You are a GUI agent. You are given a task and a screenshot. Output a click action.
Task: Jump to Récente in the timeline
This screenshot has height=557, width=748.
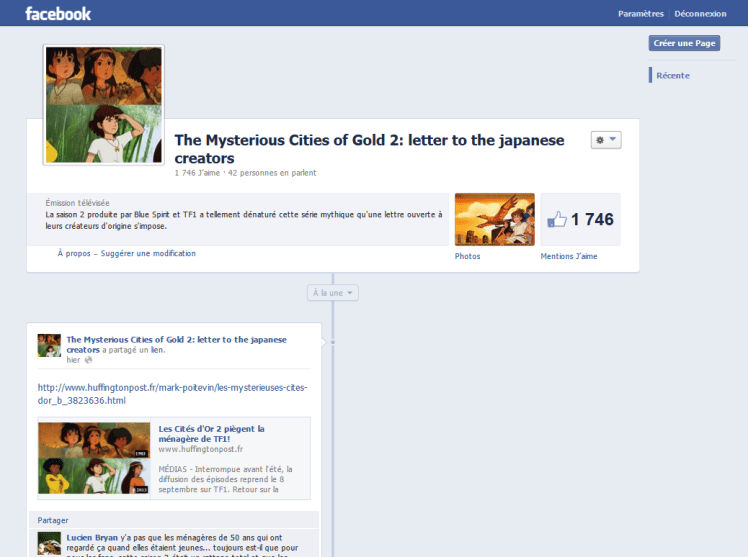coord(672,75)
